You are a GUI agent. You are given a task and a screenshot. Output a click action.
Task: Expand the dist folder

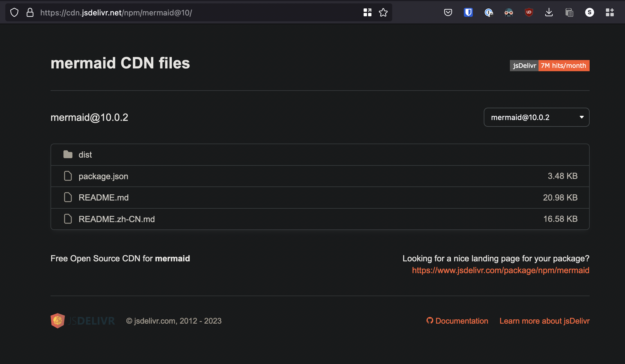coord(85,155)
